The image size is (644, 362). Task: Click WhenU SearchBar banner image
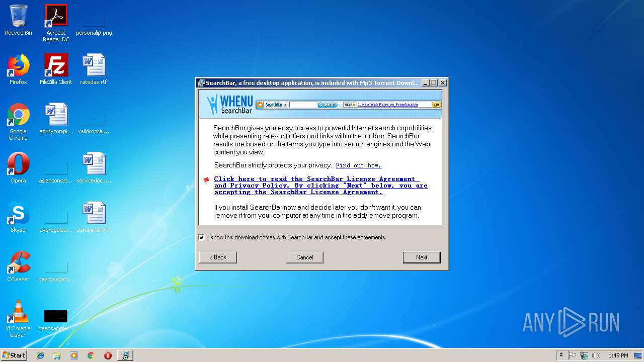pos(320,104)
